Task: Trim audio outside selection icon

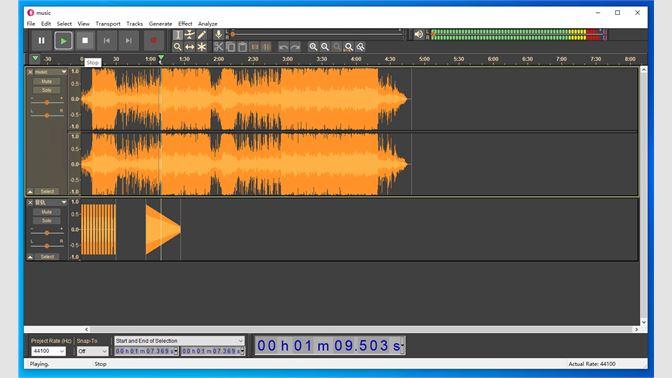Action: (x=255, y=47)
